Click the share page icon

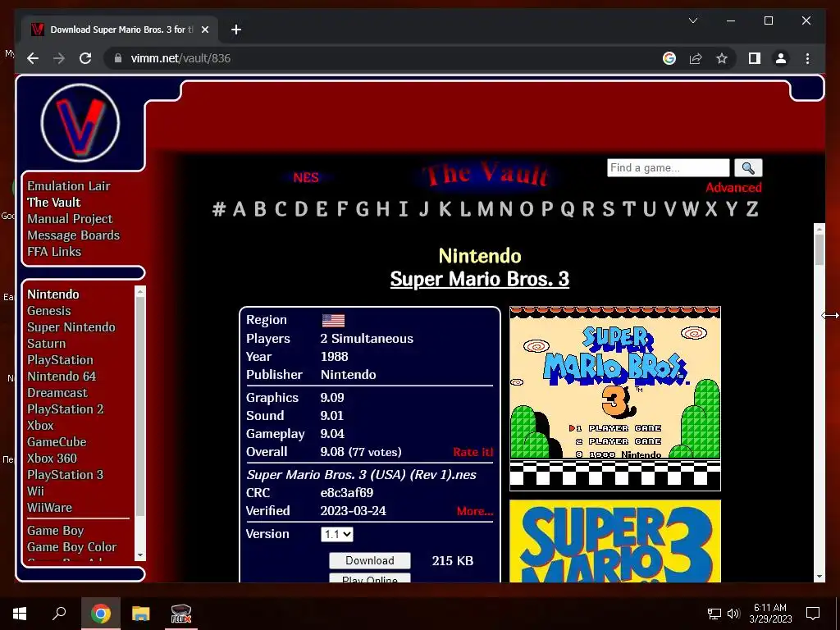[696, 58]
